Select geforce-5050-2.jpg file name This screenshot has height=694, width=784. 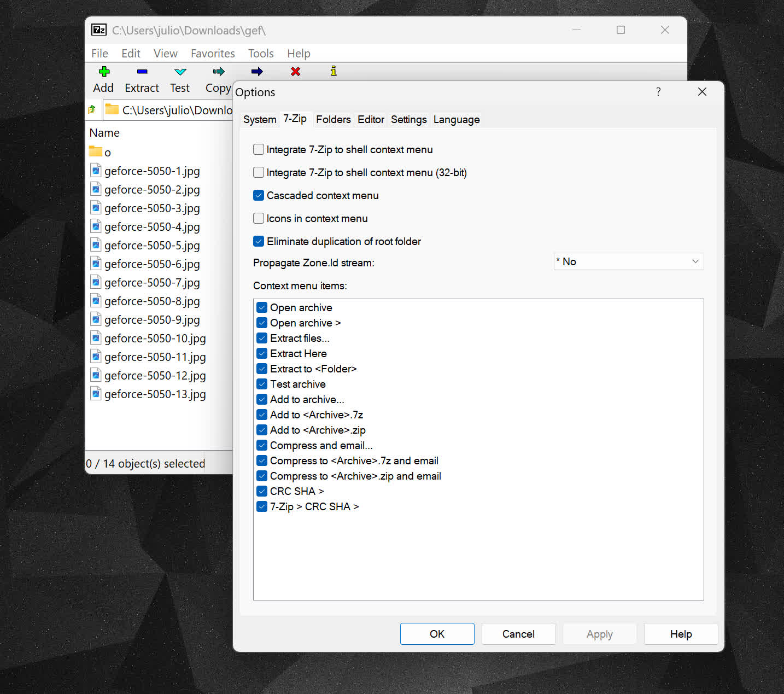[x=152, y=190]
